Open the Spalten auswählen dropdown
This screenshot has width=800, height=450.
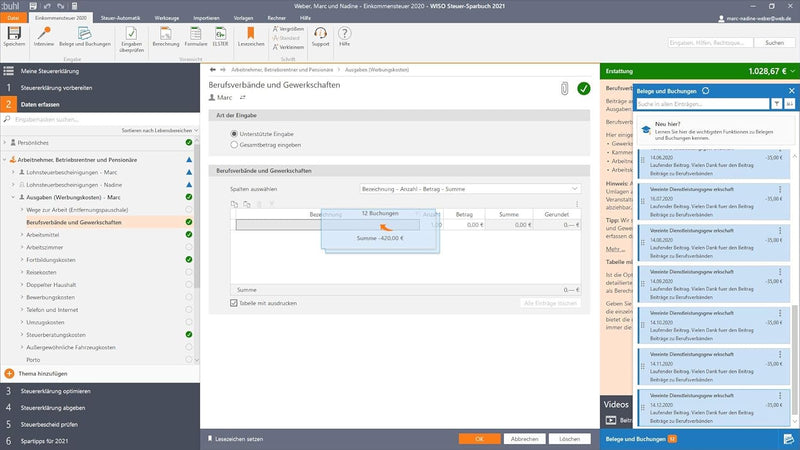[x=469, y=188]
